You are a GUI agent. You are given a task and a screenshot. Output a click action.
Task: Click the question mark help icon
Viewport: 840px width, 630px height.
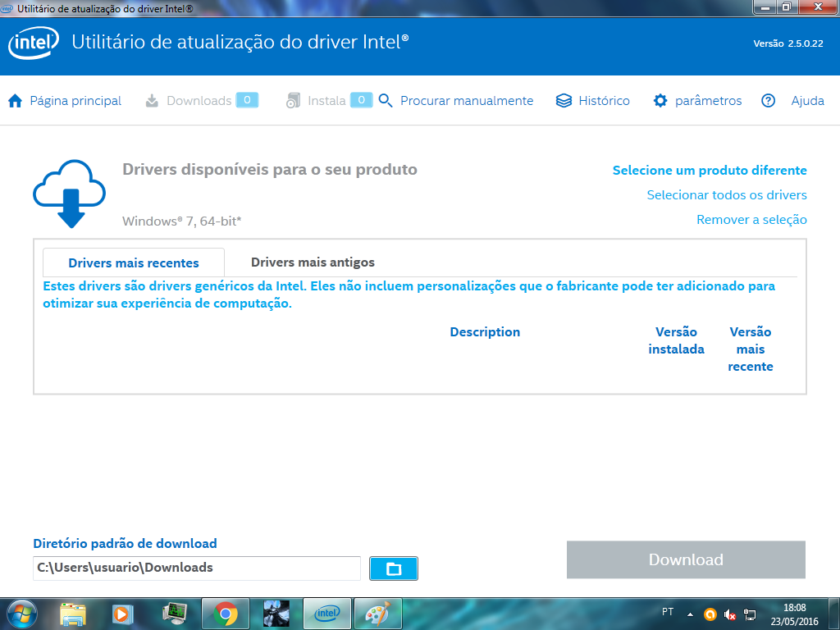[x=768, y=101]
